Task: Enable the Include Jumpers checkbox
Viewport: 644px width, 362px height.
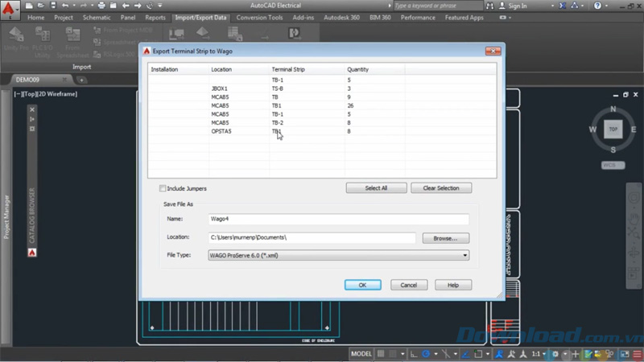Action: point(163,188)
